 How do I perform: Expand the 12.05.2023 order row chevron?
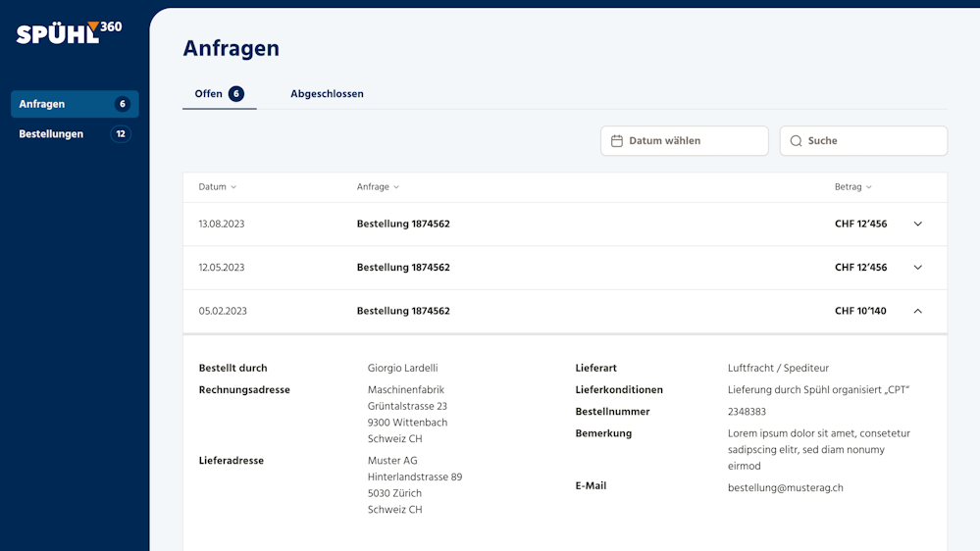917,268
